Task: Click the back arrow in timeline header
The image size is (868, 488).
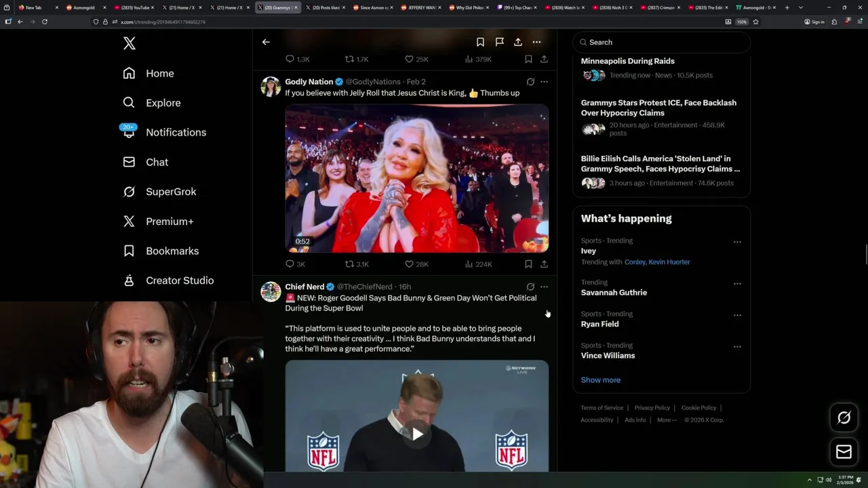Action: point(266,42)
